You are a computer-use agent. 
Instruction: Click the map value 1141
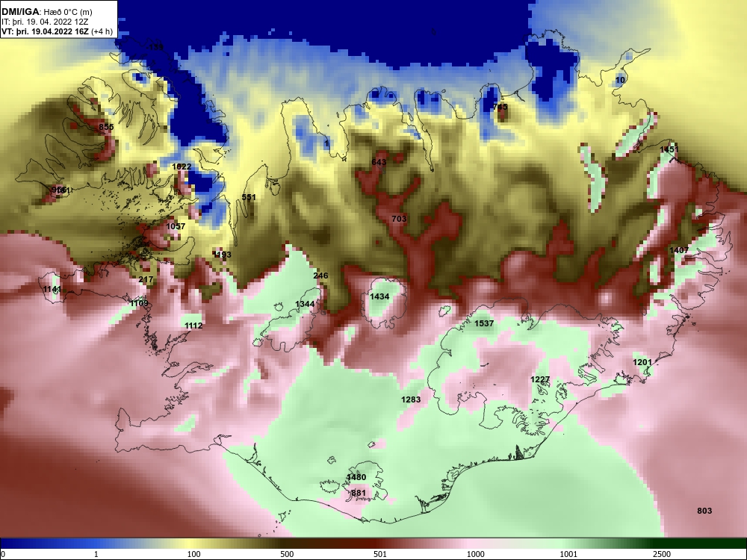coord(52,290)
